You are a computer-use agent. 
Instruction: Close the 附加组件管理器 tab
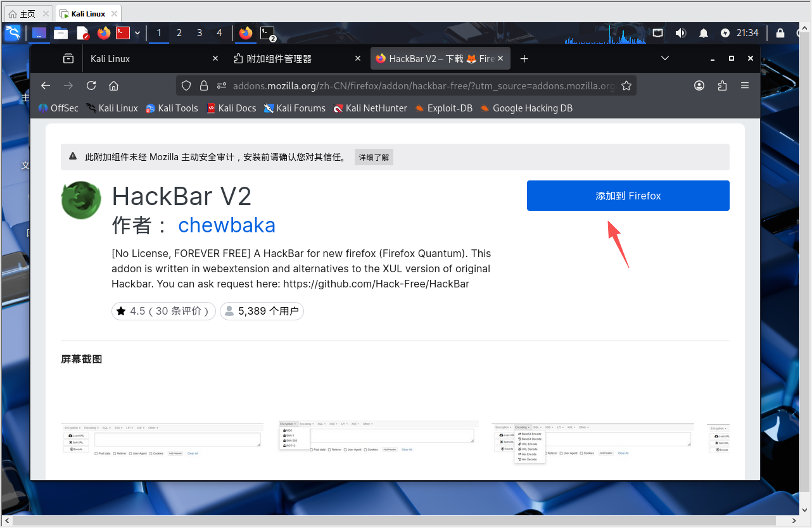click(358, 58)
